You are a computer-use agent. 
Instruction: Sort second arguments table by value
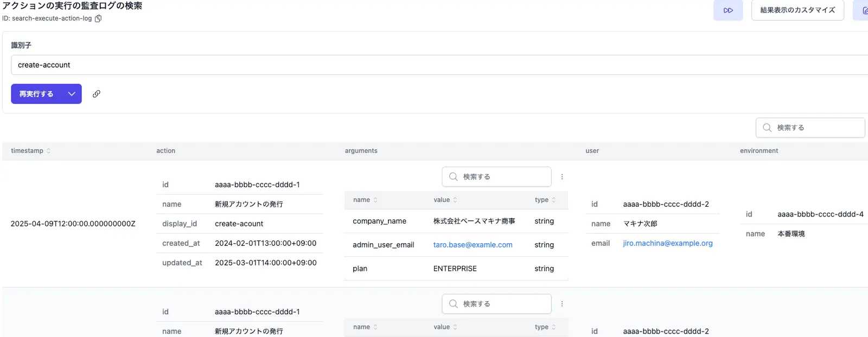point(455,327)
